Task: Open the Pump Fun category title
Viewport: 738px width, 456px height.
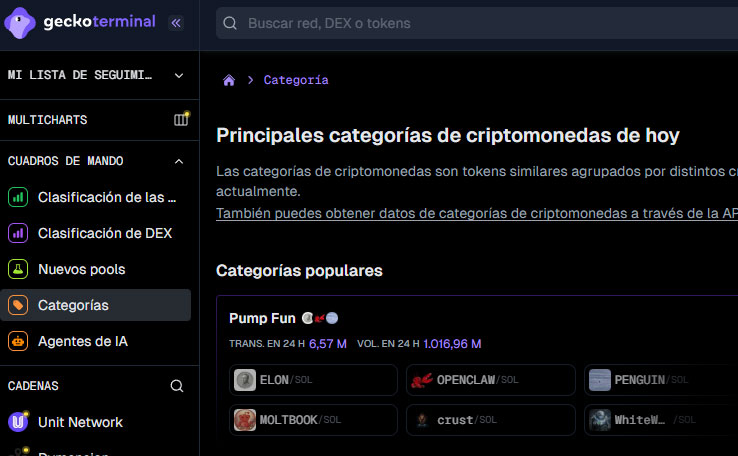Action: pyautogui.click(x=262, y=319)
